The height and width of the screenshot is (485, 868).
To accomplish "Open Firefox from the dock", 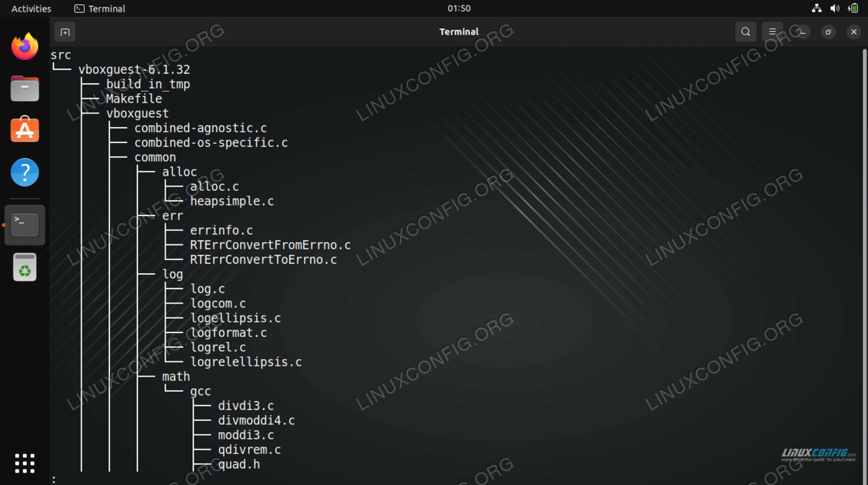I will [x=25, y=47].
